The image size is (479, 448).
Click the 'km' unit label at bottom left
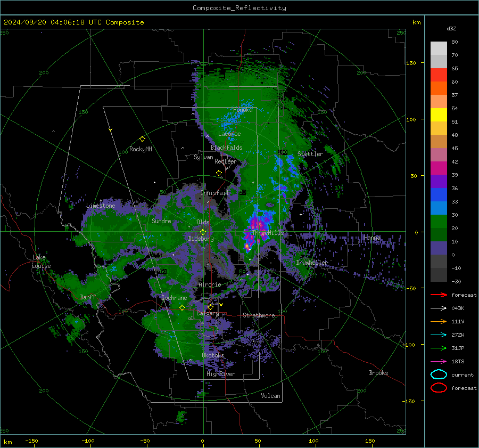click(7, 442)
